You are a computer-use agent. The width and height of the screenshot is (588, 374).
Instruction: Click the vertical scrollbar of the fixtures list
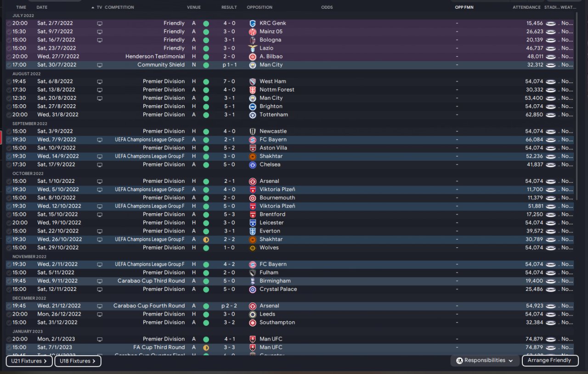tap(577, 110)
